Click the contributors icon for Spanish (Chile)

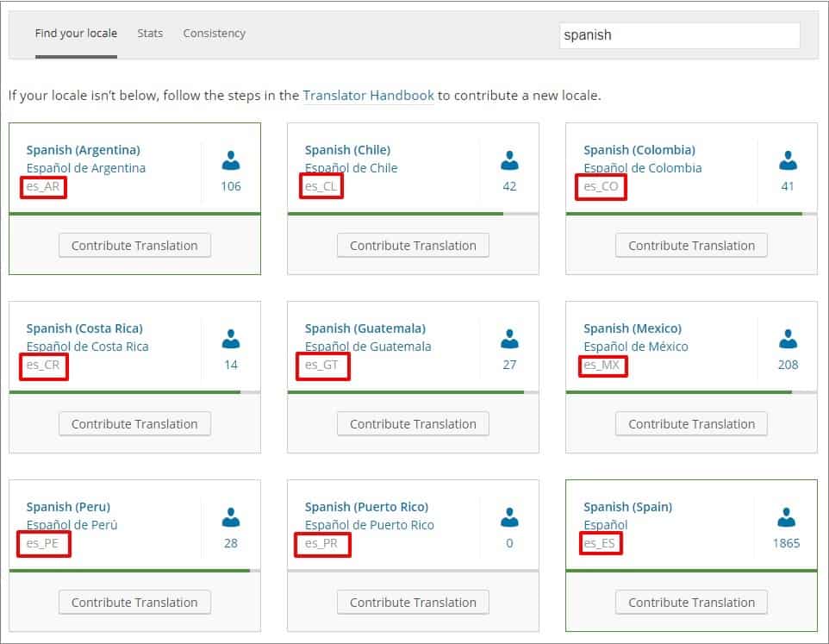tap(509, 160)
